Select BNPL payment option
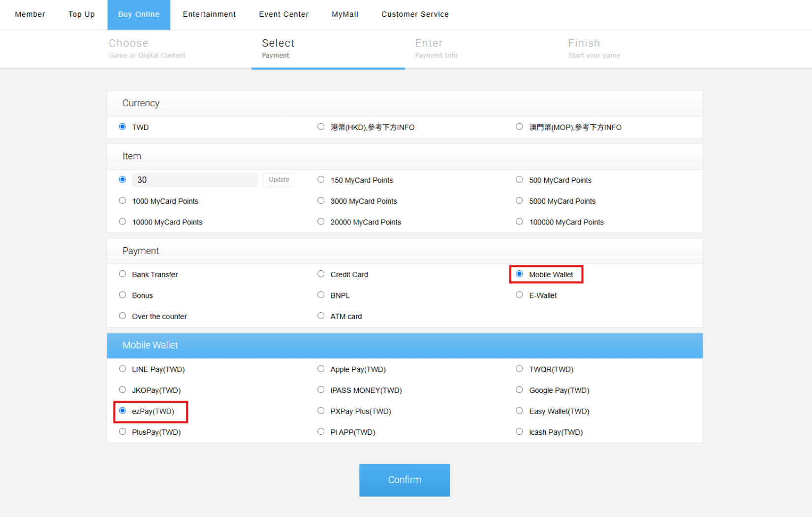The width and height of the screenshot is (812, 517). [321, 295]
